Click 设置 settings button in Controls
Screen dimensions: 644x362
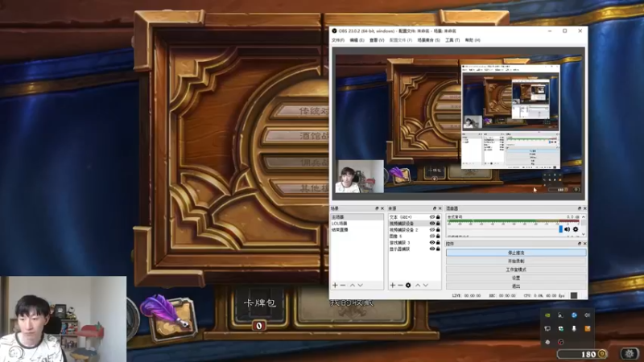516,278
